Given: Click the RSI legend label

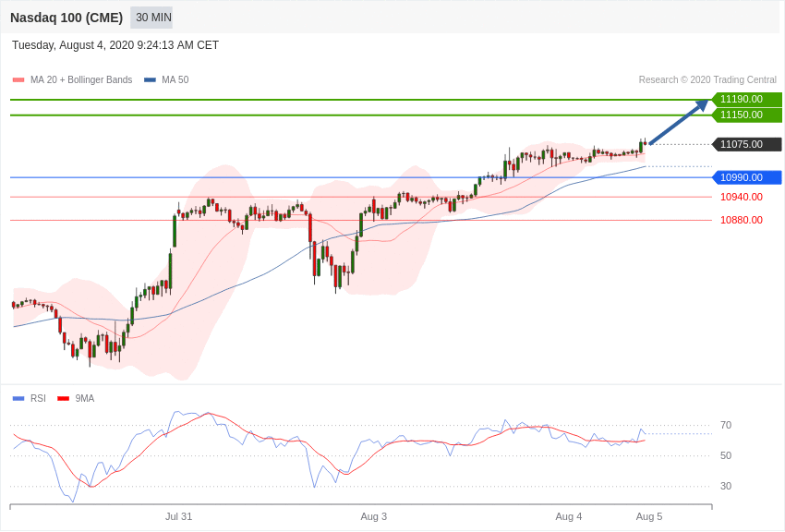Looking at the screenshot, I should coord(38,398).
